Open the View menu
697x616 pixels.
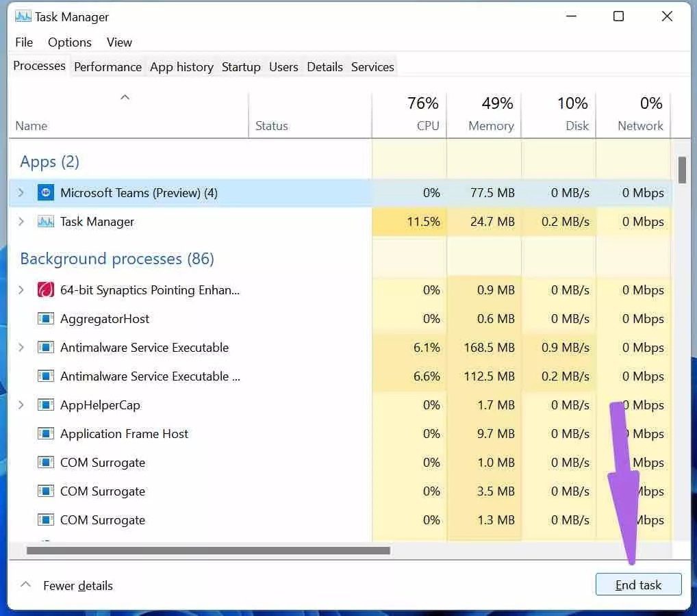pyautogui.click(x=119, y=42)
